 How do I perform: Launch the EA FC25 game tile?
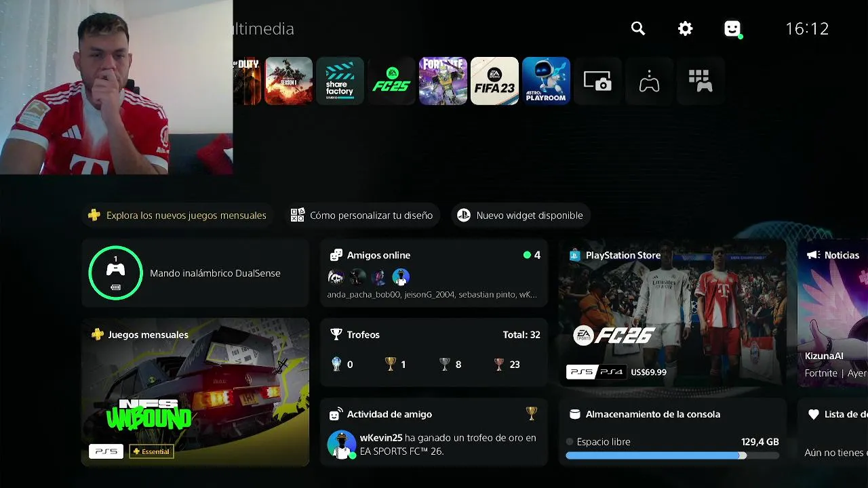coord(391,81)
